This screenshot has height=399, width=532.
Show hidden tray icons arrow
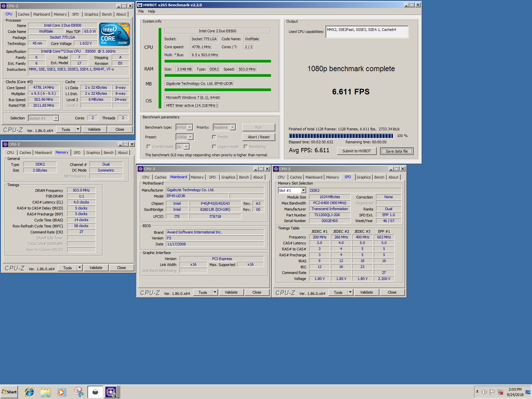click(477, 392)
